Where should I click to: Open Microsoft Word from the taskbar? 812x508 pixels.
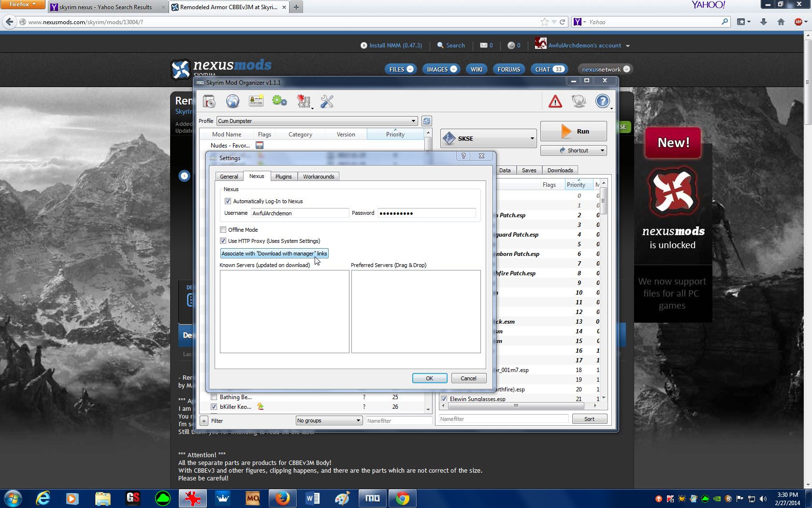[x=312, y=498]
